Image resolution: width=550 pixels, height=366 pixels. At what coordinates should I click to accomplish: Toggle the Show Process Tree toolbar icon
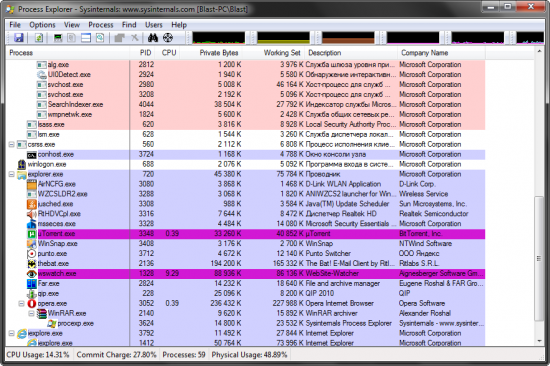pos(72,38)
